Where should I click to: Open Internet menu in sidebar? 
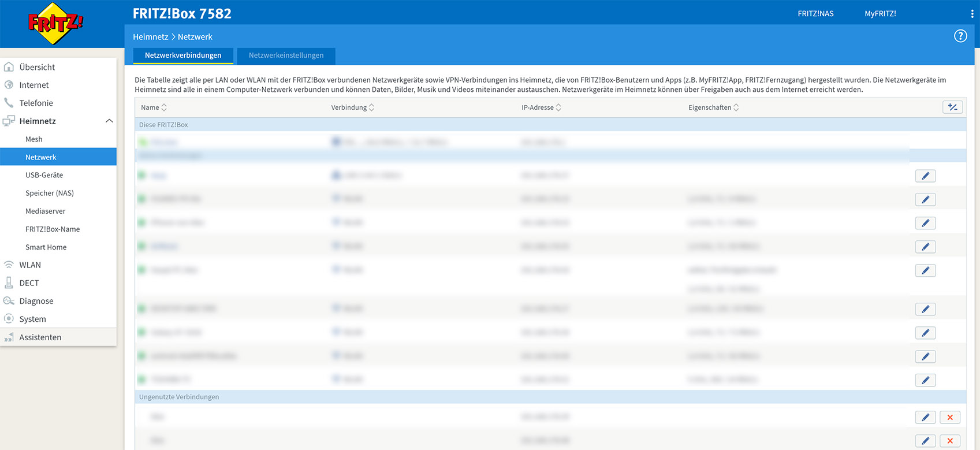[x=58, y=85]
